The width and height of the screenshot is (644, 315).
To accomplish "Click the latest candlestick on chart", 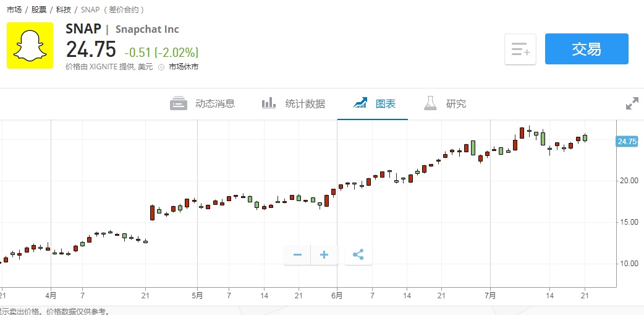I will coord(585,138).
